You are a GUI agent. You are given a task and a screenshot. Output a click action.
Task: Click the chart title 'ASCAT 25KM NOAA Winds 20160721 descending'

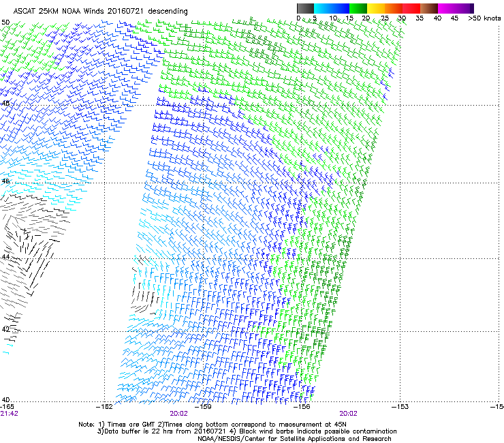coord(100,12)
